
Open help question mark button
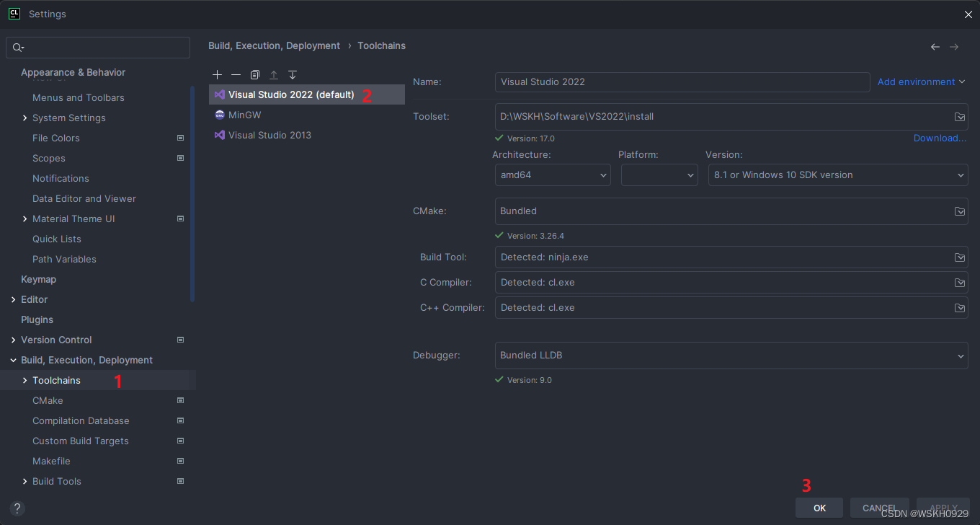point(17,508)
